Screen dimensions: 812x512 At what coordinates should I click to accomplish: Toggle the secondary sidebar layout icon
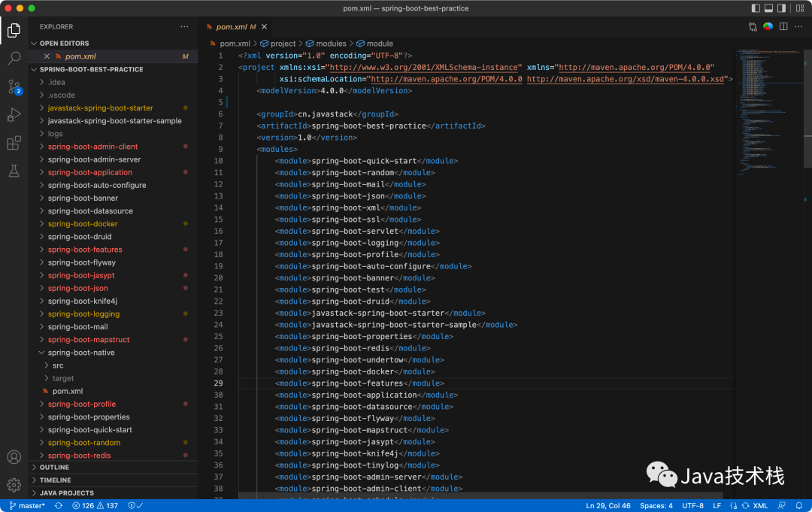781,8
